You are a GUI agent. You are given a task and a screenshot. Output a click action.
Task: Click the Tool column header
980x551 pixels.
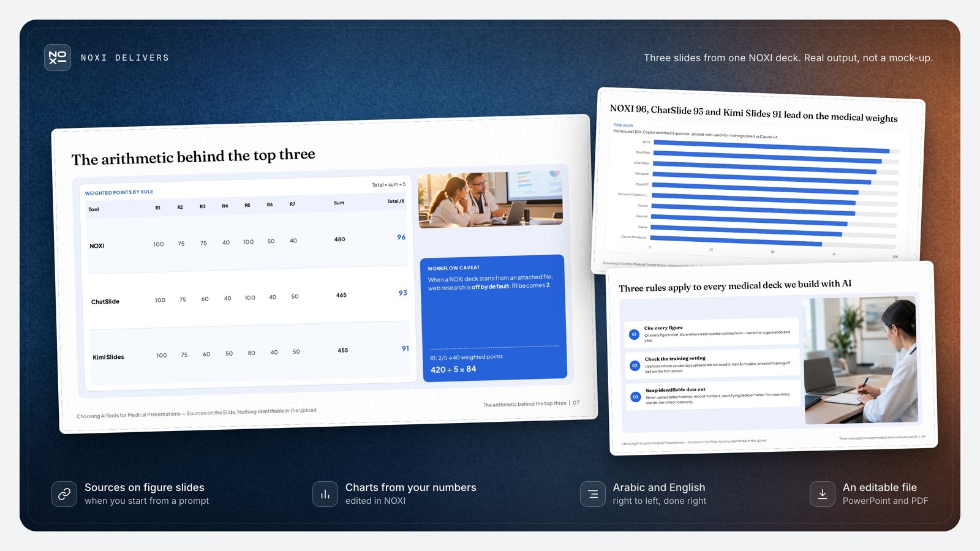pyautogui.click(x=94, y=209)
